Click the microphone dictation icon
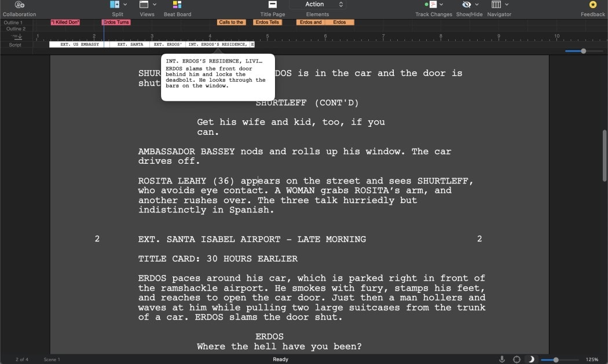 coord(502,359)
